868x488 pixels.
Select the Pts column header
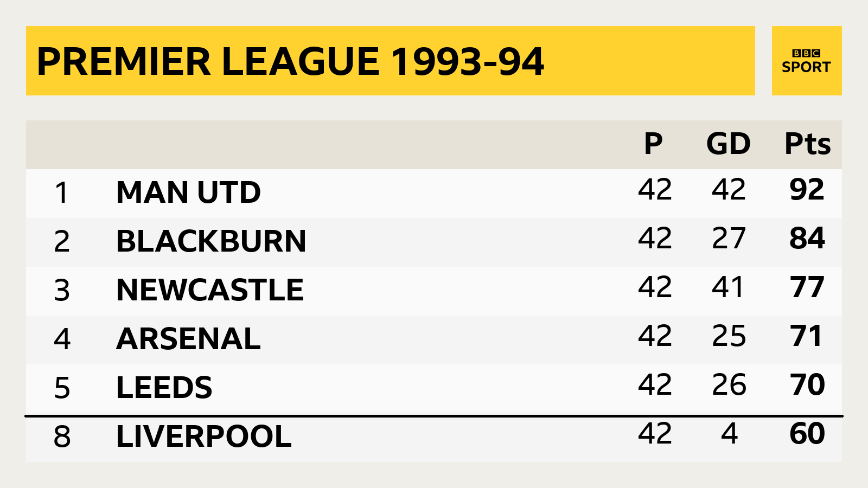tap(808, 144)
